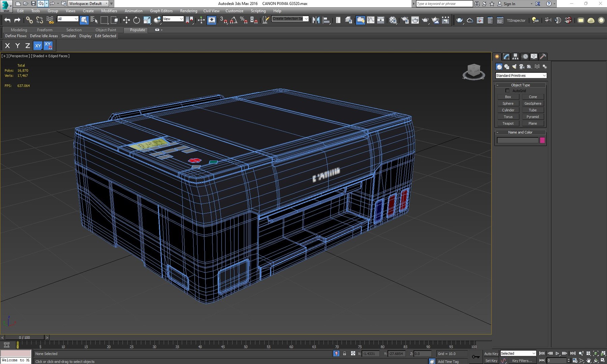Select the Rotate transform tool
This screenshot has width=607, height=364.
click(x=137, y=20)
